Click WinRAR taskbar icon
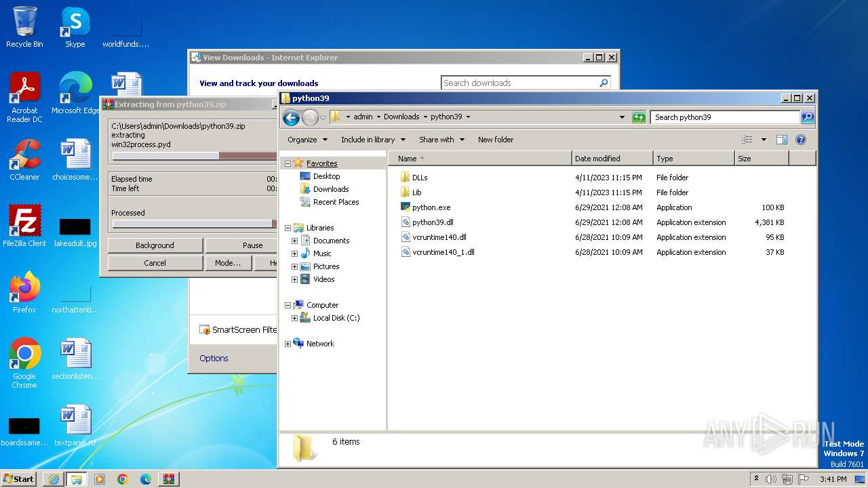868x488 pixels. click(168, 479)
